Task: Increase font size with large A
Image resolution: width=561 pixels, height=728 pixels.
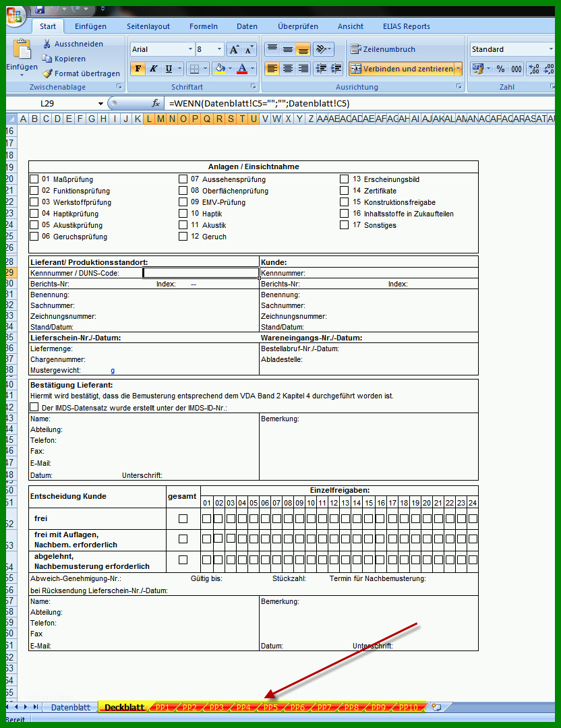Action: tap(234, 49)
